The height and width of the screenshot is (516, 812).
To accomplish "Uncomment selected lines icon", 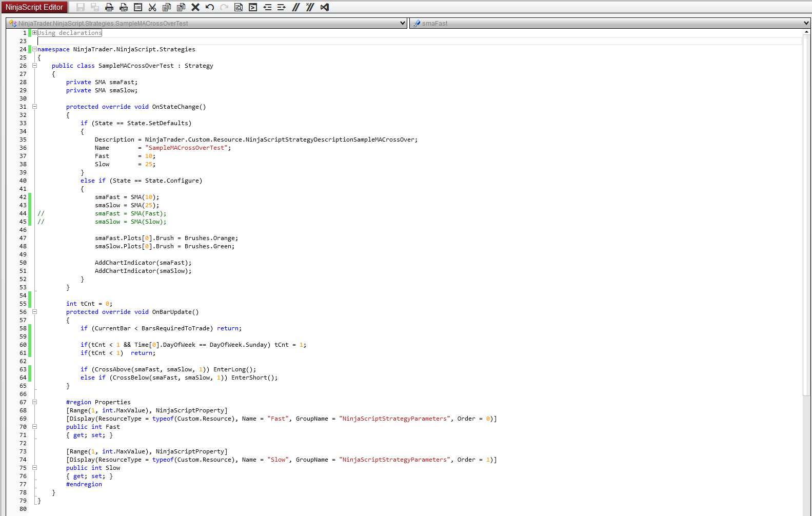I will tap(310, 7).
